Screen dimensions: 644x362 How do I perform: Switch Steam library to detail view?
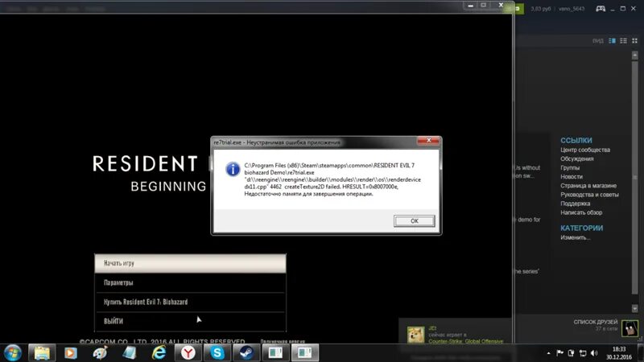pos(612,41)
